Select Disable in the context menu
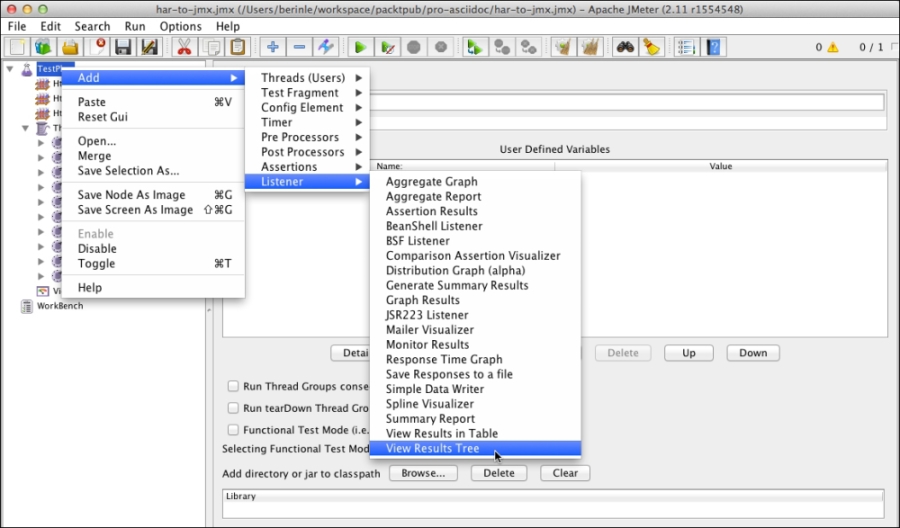900x528 pixels. (x=153, y=249)
